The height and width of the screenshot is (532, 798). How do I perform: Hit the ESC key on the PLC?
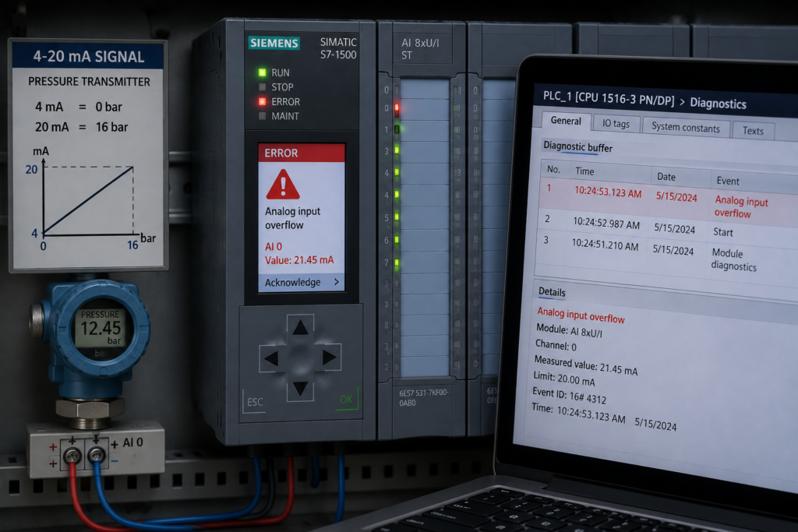tap(255, 402)
